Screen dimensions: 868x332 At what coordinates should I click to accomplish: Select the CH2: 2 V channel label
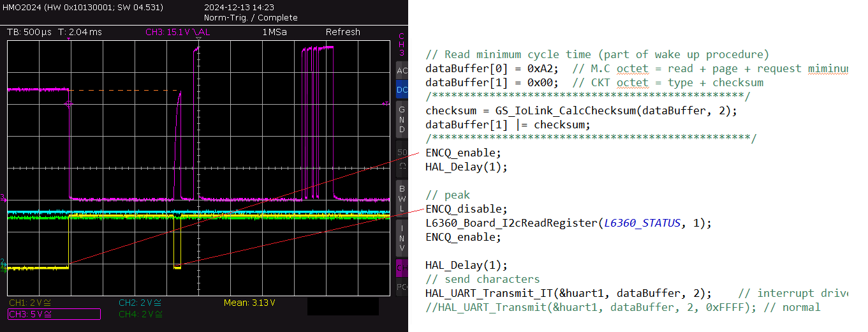click(140, 303)
